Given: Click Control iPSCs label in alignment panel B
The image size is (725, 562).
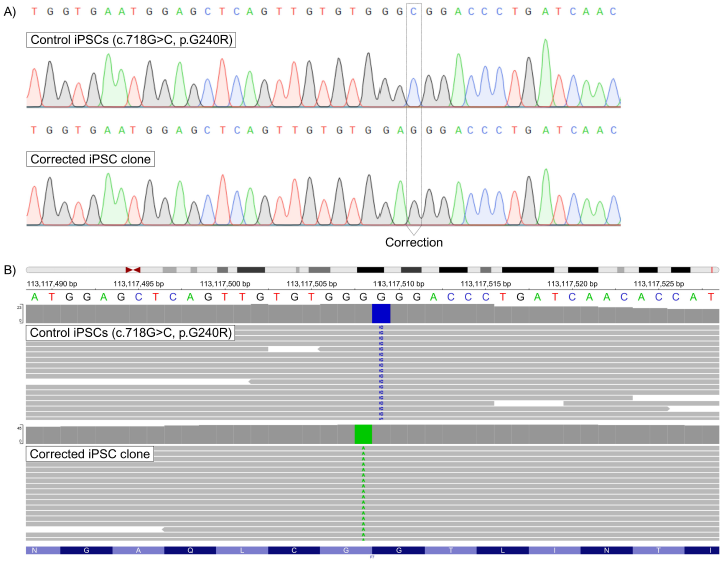Looking at the screenshot, I should point(128,332).
